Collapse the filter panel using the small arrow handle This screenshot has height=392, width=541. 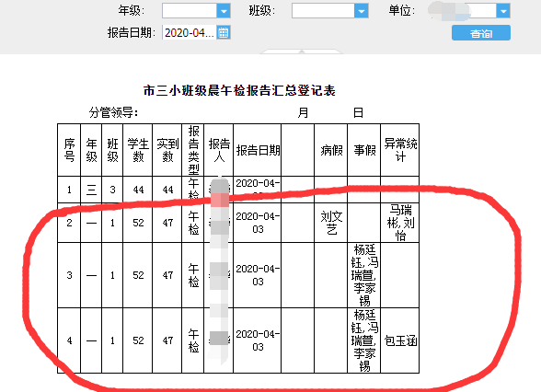302,52
